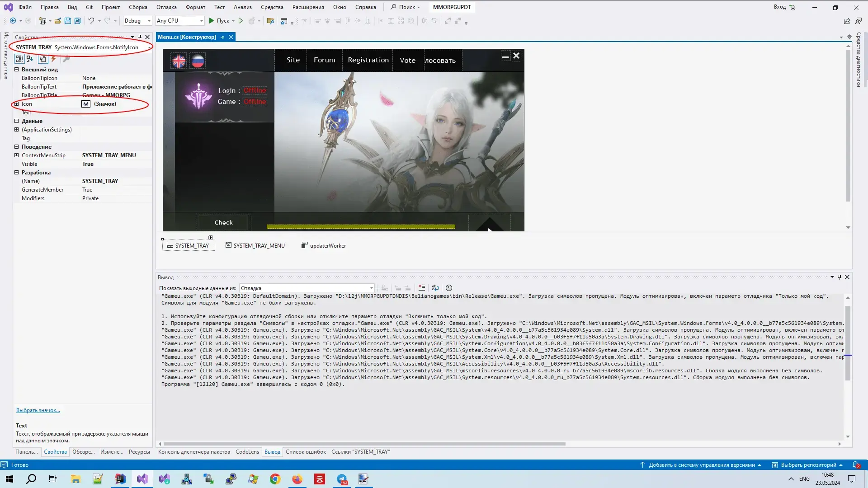This screenshot has width=868, height=488.
Task: Open the Файл menu
Action: pos(25,7)
